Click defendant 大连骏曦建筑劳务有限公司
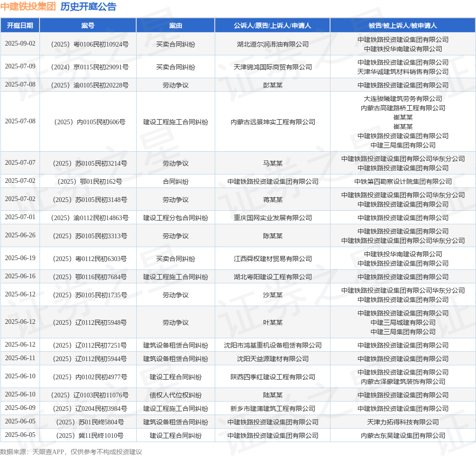This screenshot has height=456, width=476. pyautogui.click(x=403, y=99)
